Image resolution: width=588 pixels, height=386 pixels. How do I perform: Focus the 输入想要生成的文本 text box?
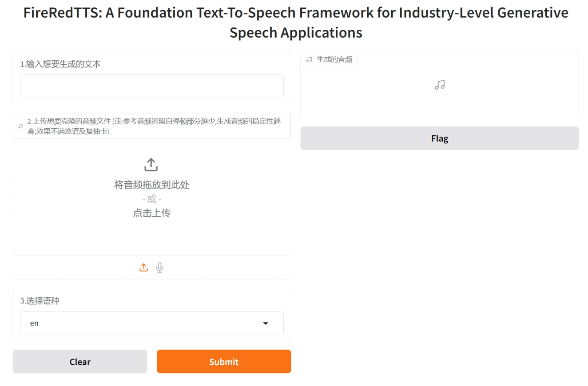[x=152, y=86]
